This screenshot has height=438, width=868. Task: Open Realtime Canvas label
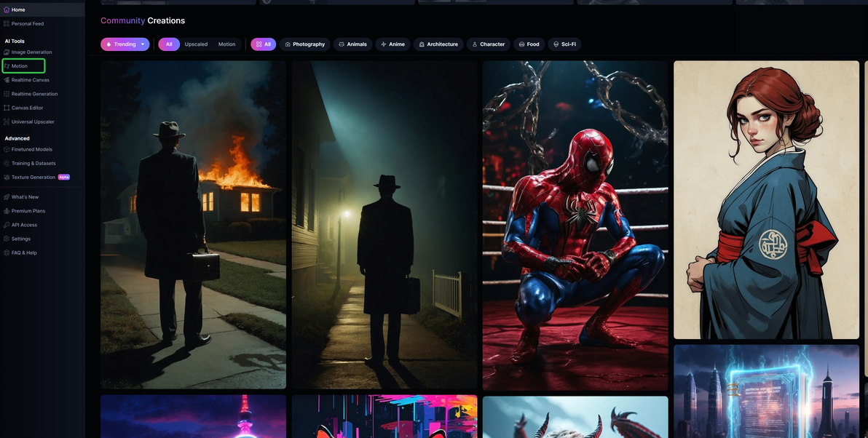point(31,80)
